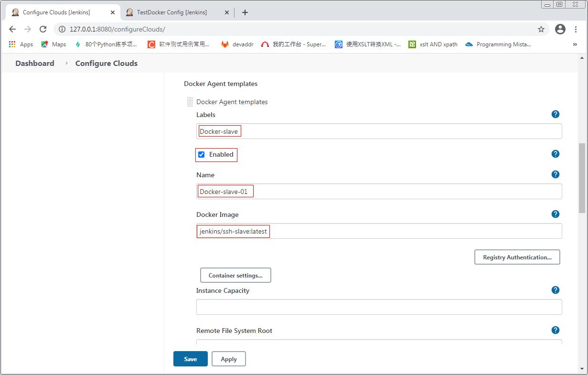Open the 我的工作台 - Super bookmark
The height and width of the screenshot is (375, 588).
294,44
